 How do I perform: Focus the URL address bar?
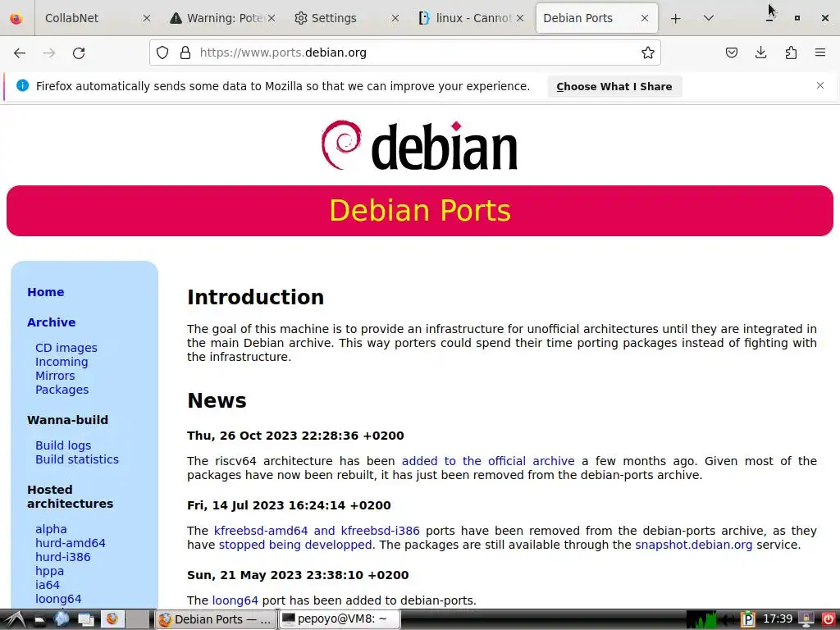pos(407,52)
